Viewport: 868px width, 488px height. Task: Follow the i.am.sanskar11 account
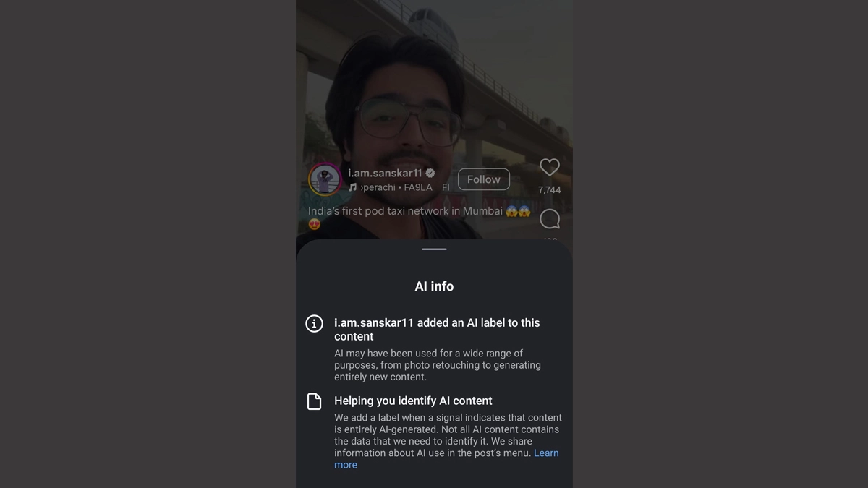[x=484, y=179]
